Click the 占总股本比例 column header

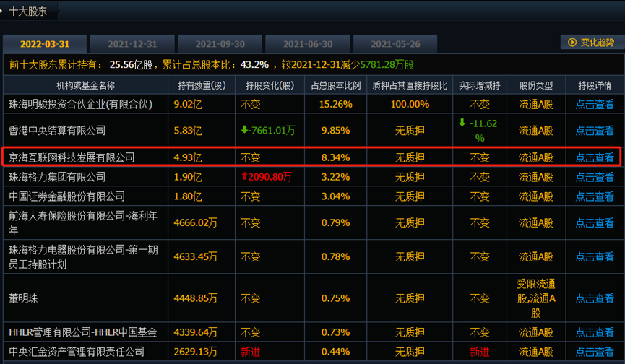(335, 85)
